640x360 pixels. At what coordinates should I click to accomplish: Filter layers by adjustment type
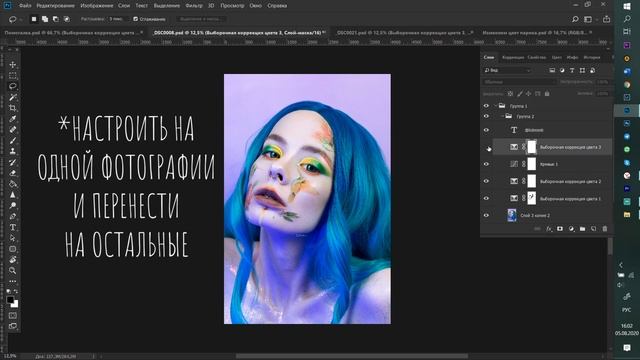(562, 70)
